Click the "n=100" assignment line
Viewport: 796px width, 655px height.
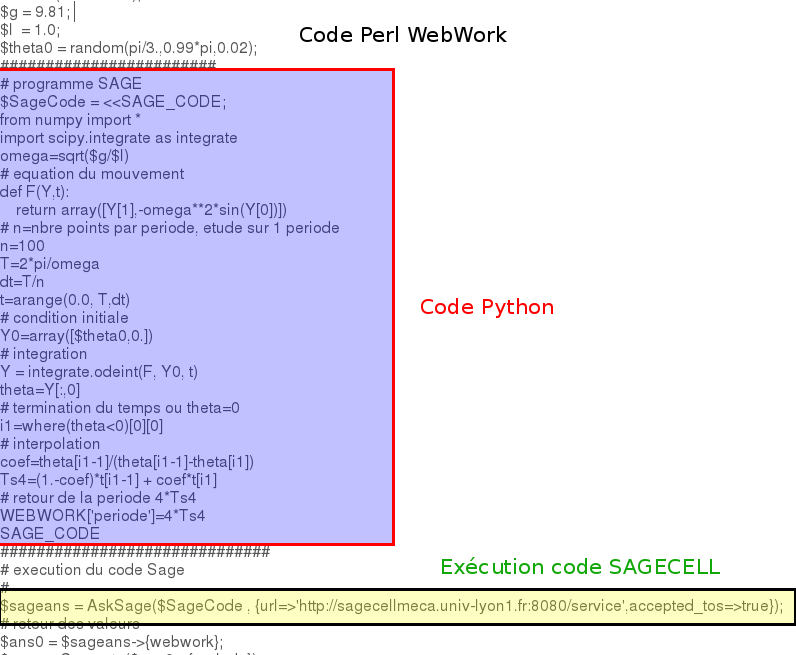(22, 246)
